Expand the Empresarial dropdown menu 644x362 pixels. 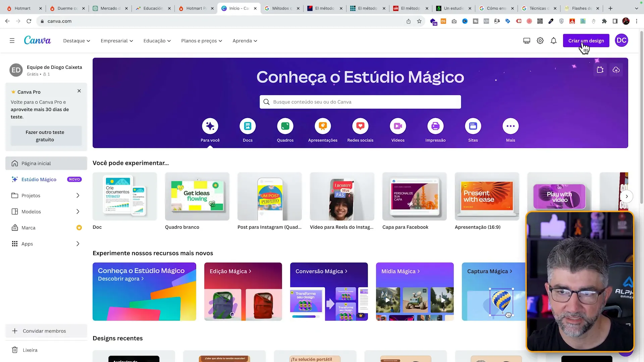117,41
